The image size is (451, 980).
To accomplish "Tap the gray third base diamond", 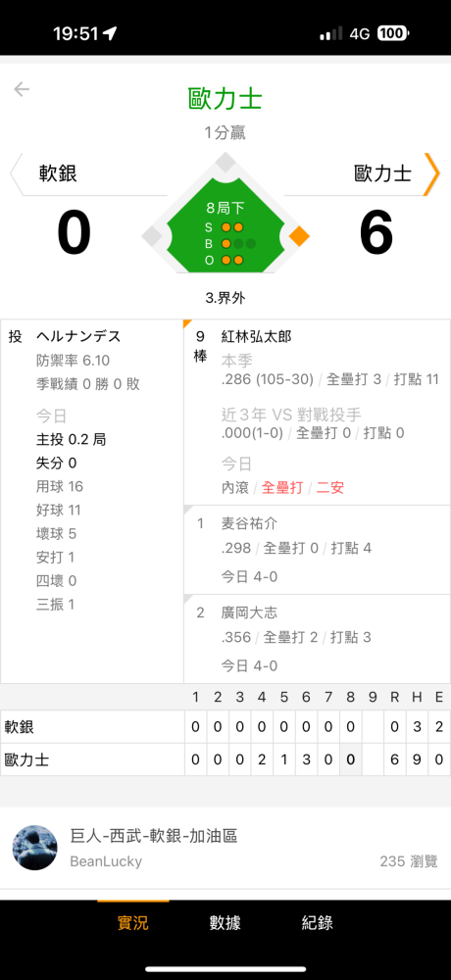I will click(x=152, y=236).
